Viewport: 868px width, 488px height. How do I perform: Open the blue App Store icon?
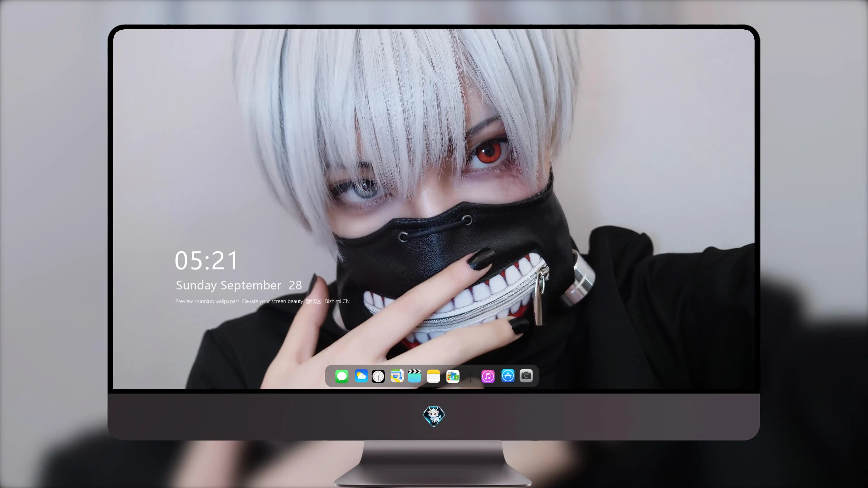pyautogui.click(x=508, y=376)
